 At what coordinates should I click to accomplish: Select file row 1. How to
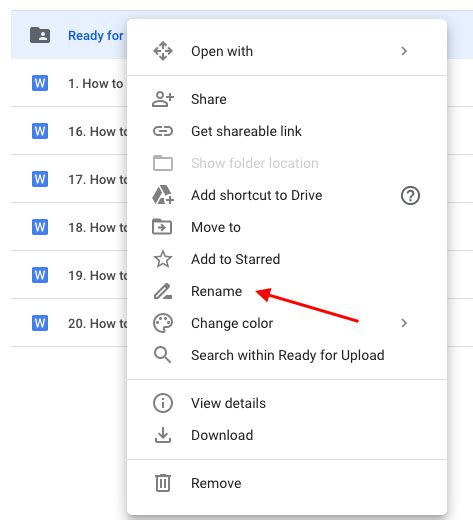click(x=69, y=83)
